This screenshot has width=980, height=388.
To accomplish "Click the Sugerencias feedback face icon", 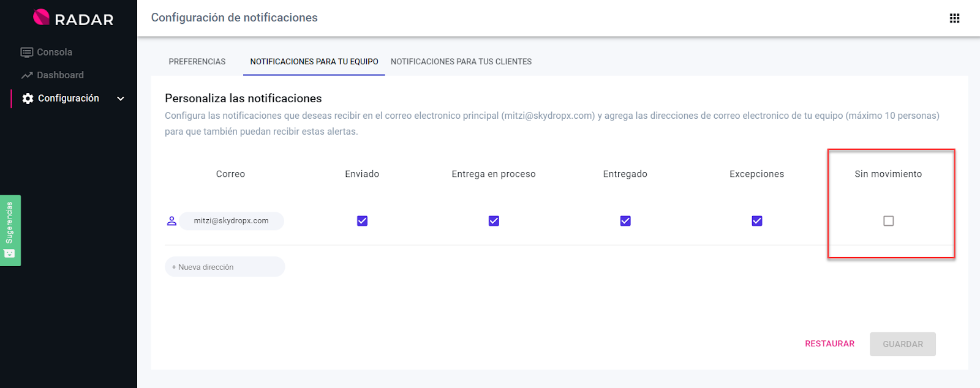I will tap(10, 253).
